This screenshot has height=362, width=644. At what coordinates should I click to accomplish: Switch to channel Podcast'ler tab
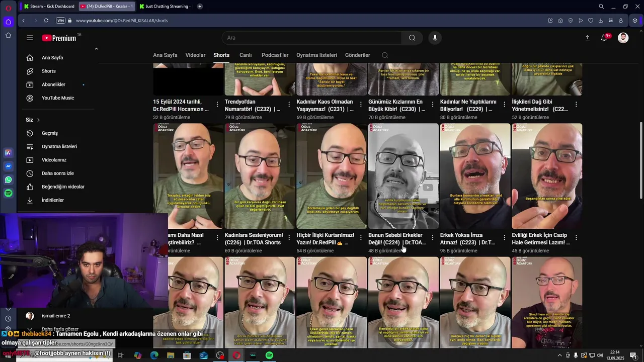[275, 55]
